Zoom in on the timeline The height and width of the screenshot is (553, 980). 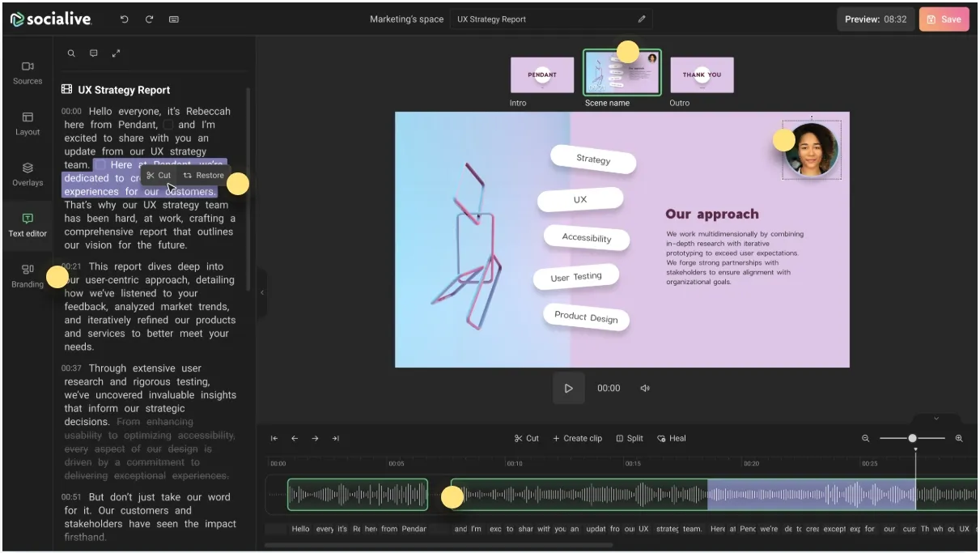point(959,438)
